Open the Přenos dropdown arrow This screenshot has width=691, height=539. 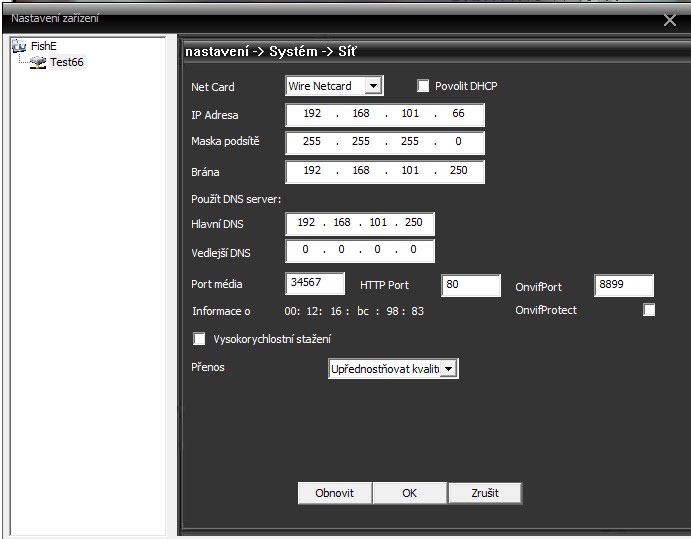[x=448, y=368]
